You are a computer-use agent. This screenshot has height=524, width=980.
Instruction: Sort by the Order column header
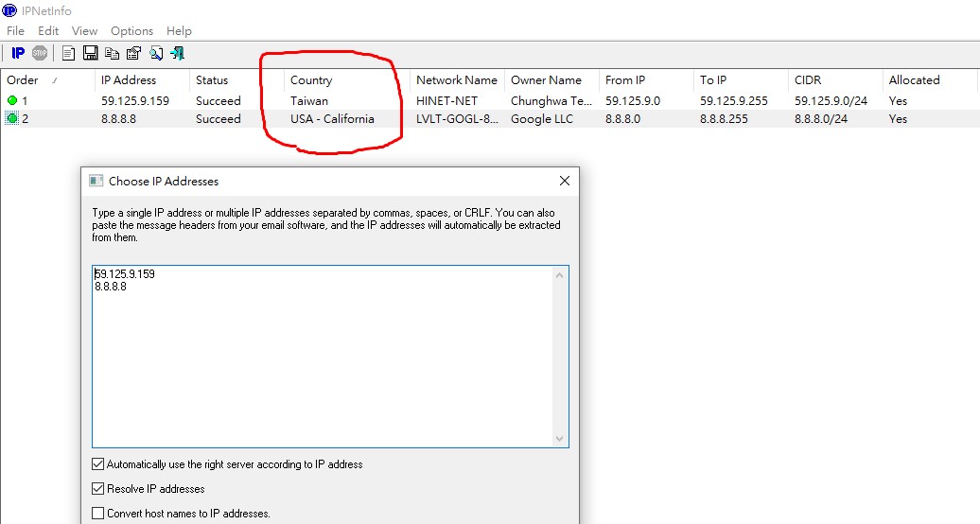pyautogui.click(x=23, y=80)
